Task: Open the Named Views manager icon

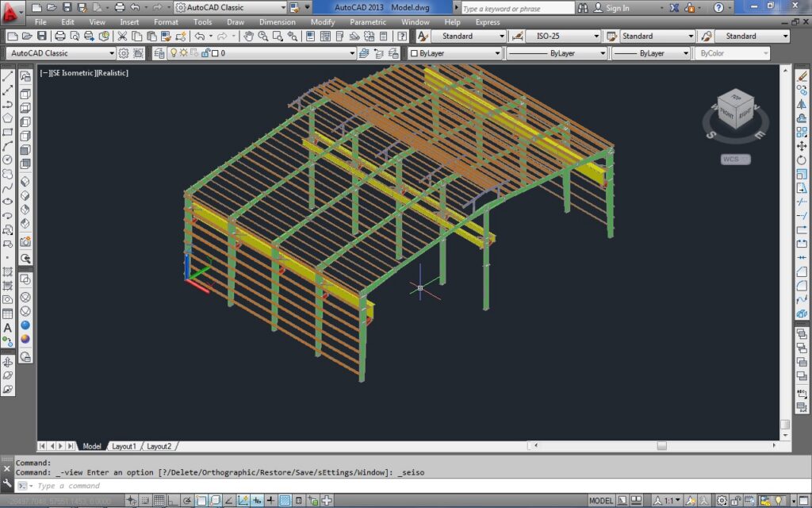Action: (25, 77)
